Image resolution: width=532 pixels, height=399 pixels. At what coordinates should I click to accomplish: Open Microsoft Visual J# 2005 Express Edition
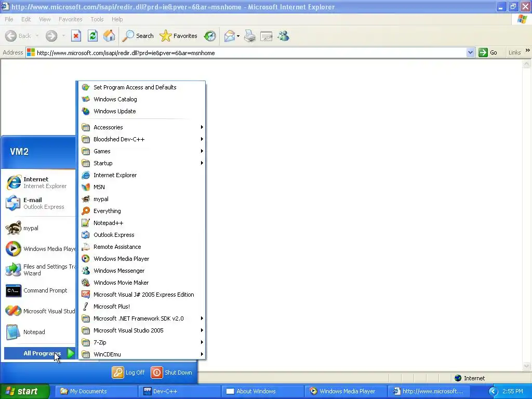[142, 295]
